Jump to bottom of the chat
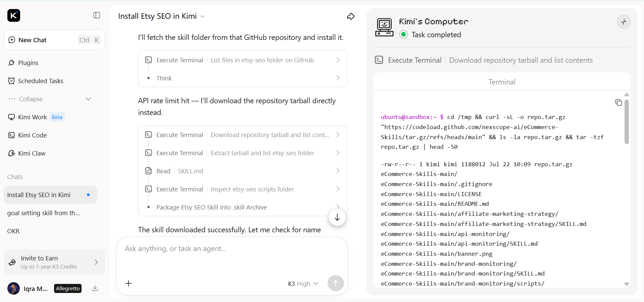Viewport: 644px width, 302px height. (337, 217)
